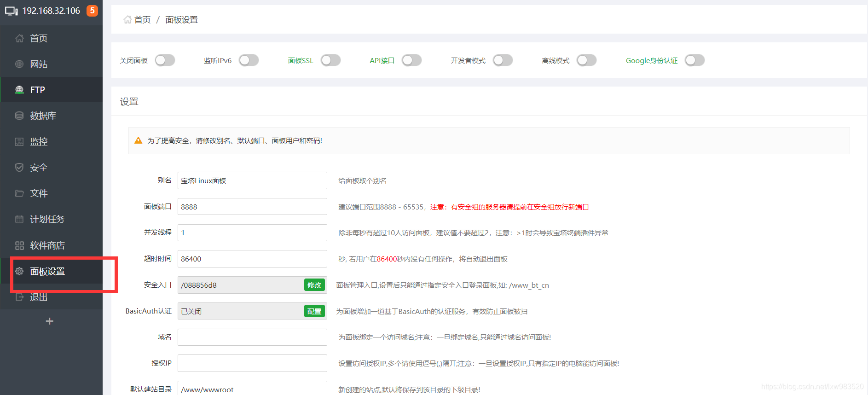The height and width of the screenshot is (395, 868).
Task: Open 监控 sidebar item
Action: click(x=52, y=141)
